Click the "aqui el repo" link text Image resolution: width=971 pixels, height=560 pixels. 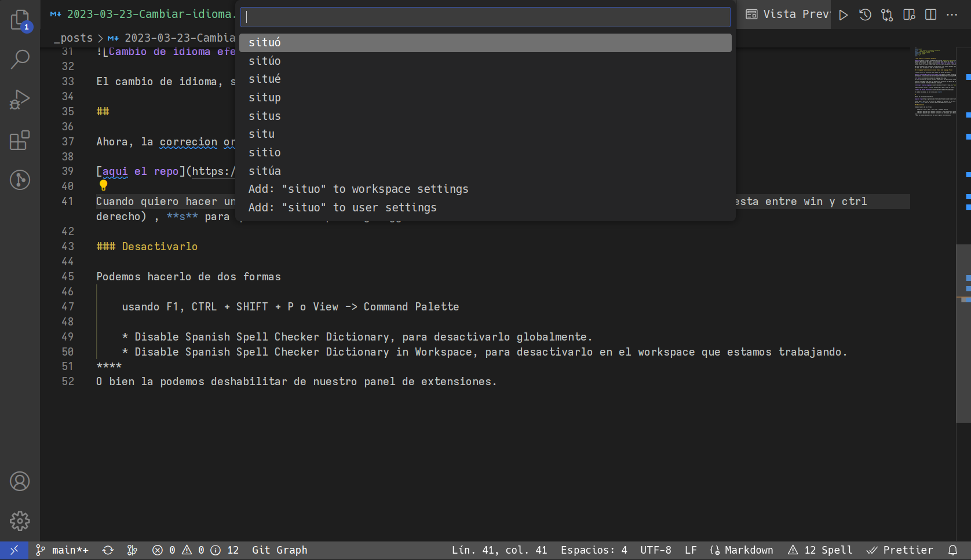click(x=141, y=171)
